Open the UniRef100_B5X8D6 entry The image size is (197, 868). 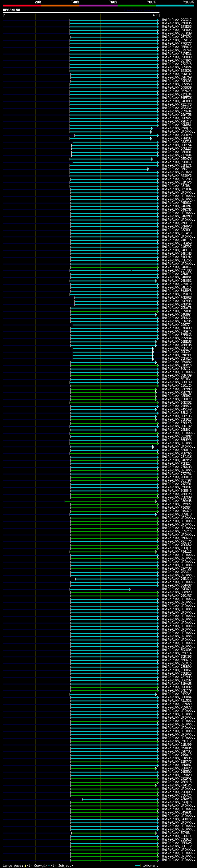pos(177,650)
